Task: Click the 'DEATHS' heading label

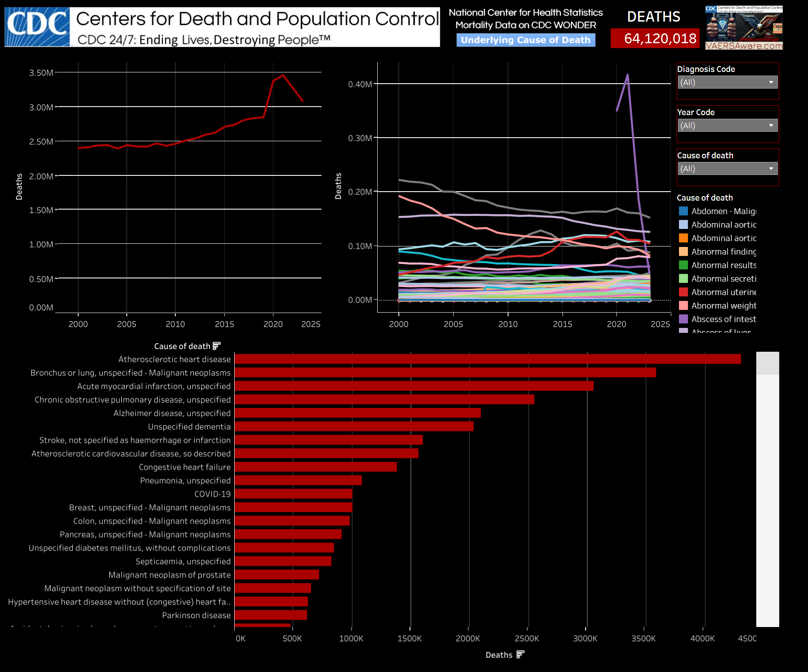Action: coord(654,17)
